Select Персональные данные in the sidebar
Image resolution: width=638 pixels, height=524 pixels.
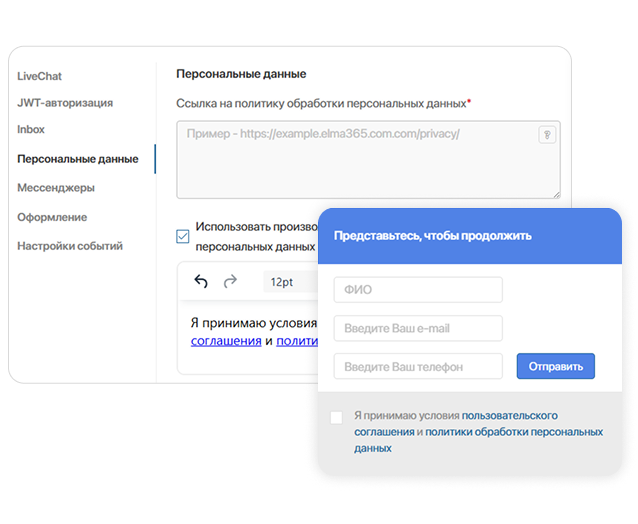(78, 159)
